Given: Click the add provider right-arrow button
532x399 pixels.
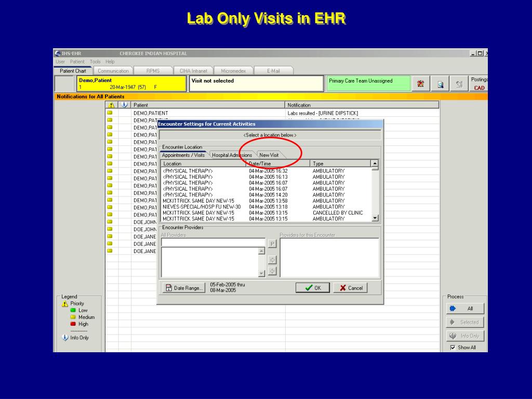Looking at the screenshot, I should click(x=272, y=260).
